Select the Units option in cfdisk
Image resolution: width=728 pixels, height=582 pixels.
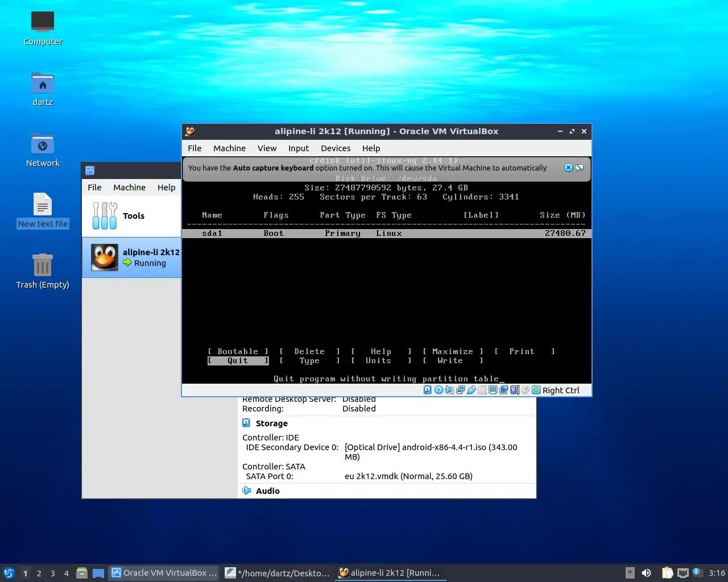click(x=381, y=361)
